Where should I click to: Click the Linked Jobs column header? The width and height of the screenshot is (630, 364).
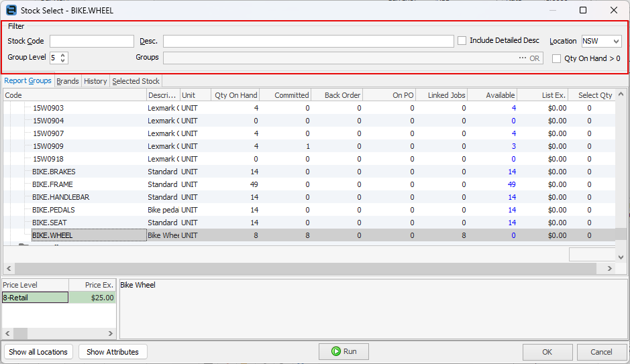point(441,95)
